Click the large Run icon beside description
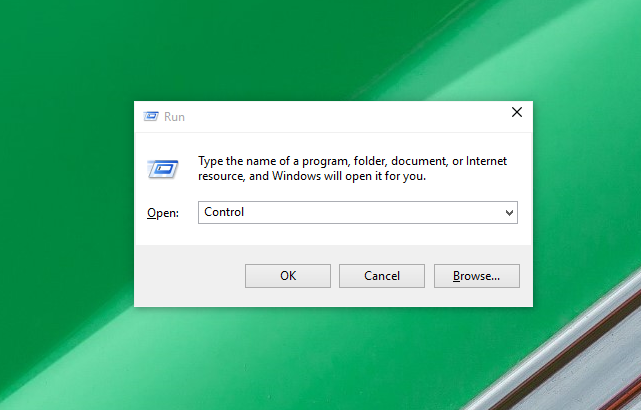 pyautogui.click(x=163, y=169)
